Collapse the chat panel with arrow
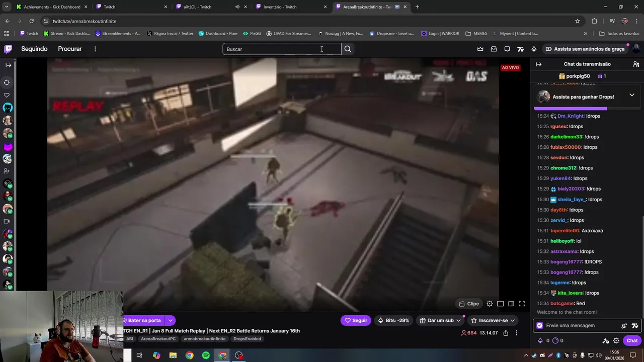644x362 pixels. click(x=538, y=64)
